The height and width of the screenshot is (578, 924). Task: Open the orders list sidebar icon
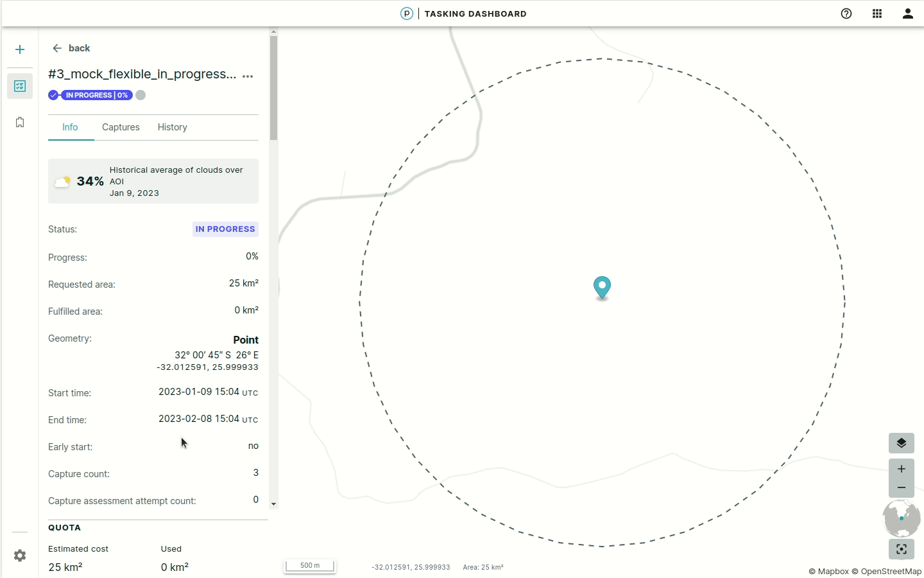pyautogui.click(x=20, y=86)
